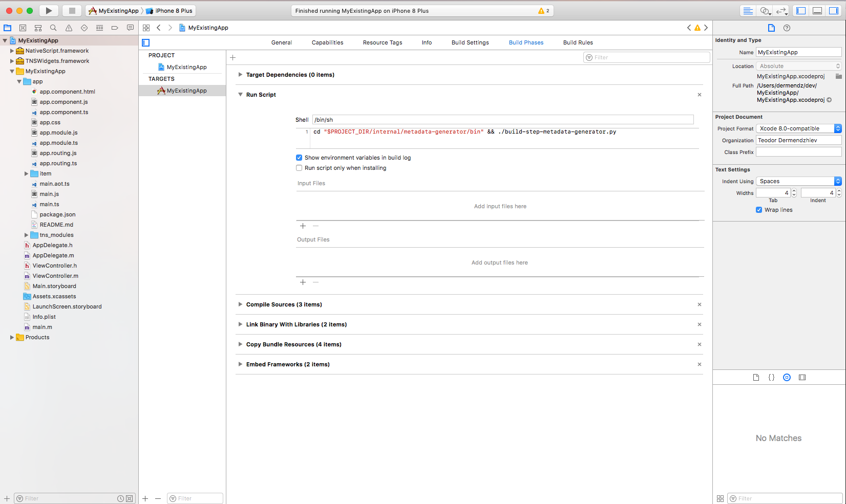Image resolution: width=846 pixels, height=504 pixels.
Task: Add an output file to script
Action: coord(303,282)
